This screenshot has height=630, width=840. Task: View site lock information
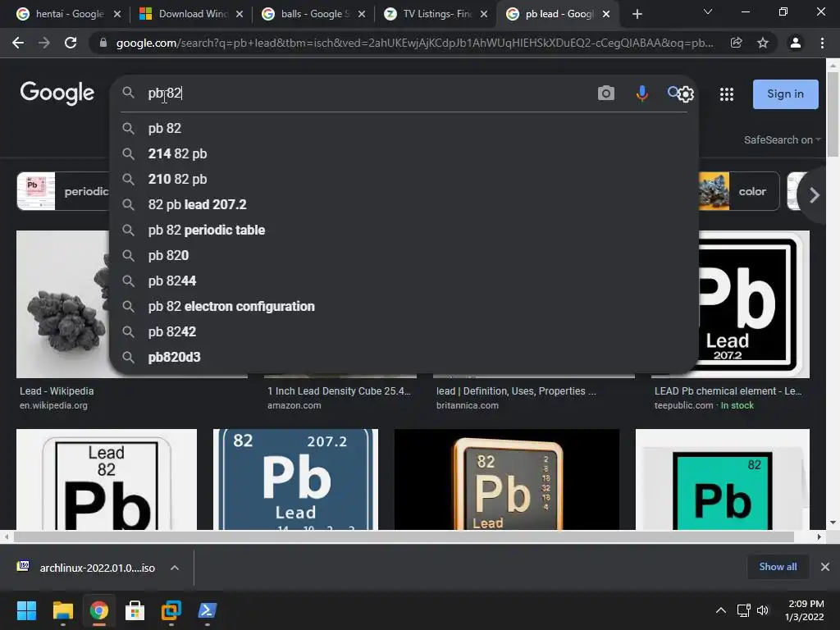tap(103, 43)
